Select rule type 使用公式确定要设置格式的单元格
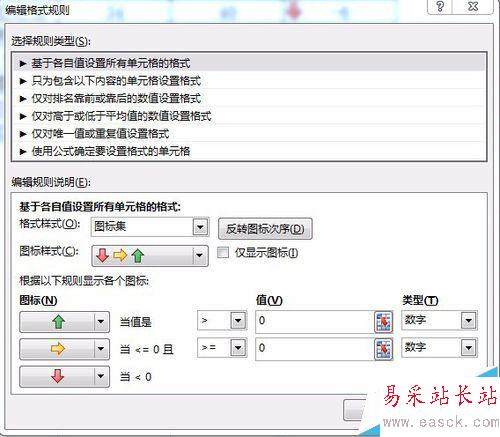500x437 pixels. coord(249,151)
